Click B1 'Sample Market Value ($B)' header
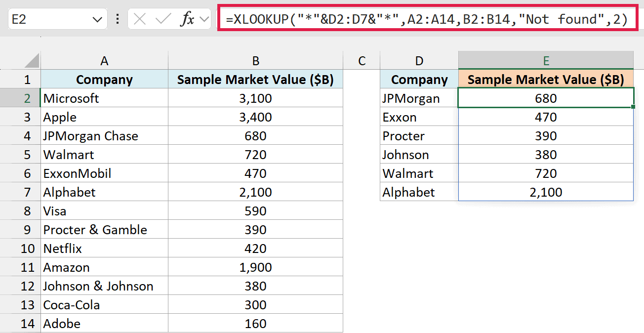This screenshot has width=644, height=333. point(255,80)
